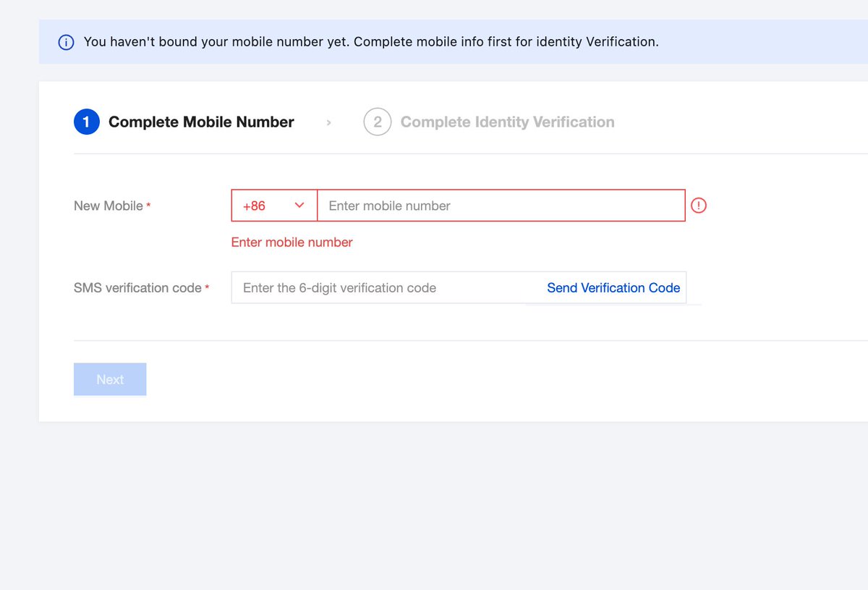
Task: Focus the Enter mobile number field
Action: (x=501, y=206)
